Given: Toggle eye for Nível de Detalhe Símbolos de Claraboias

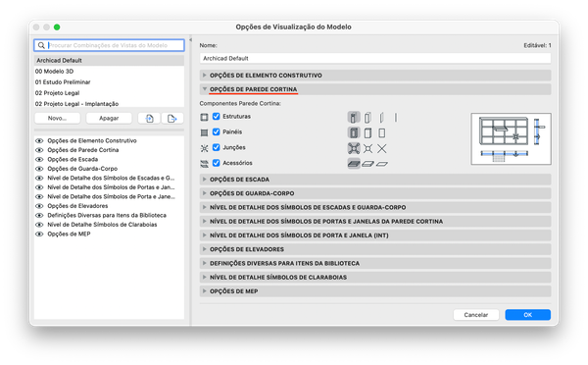Looking at the screenshot, I should (x=39, y=225).
